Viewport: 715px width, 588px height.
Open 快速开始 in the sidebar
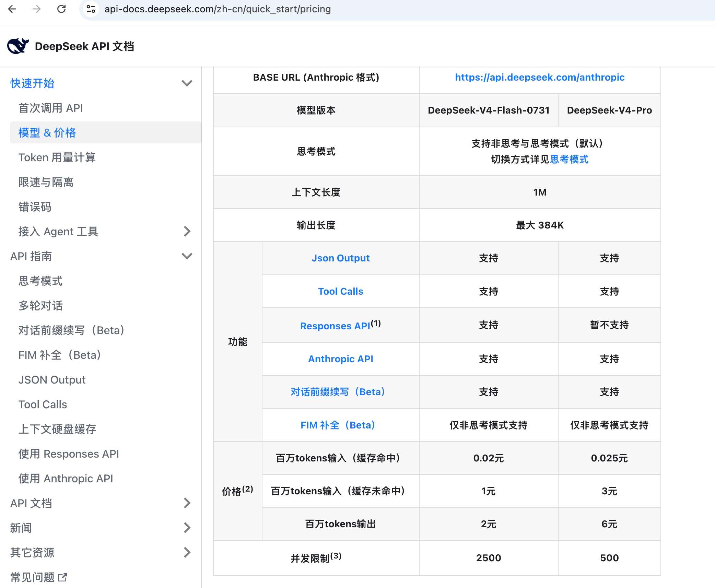pos(32,83)
